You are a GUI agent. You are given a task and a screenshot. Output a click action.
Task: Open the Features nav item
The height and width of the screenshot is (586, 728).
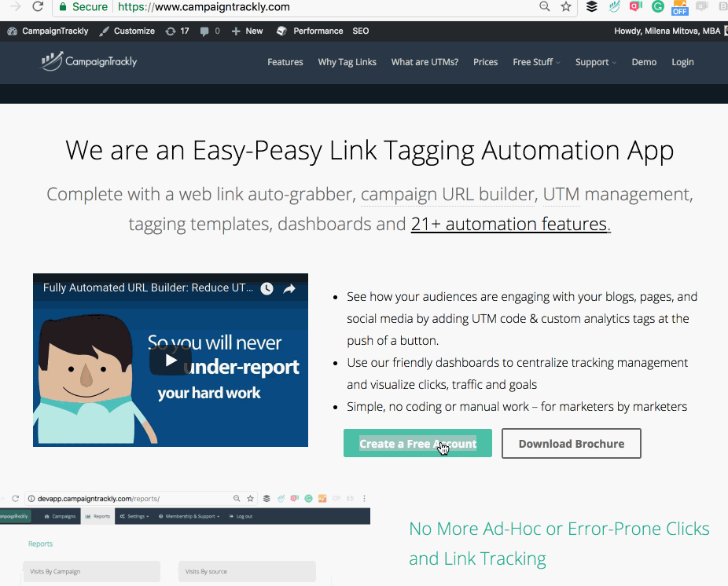(x=285, y=62)
